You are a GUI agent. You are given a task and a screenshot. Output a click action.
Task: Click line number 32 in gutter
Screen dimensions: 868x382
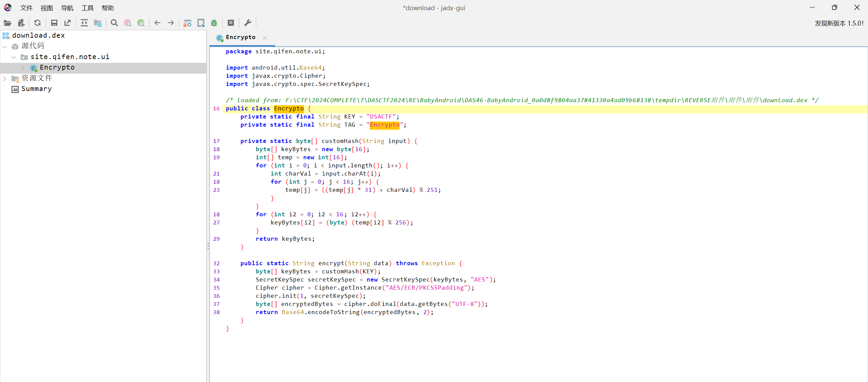(x=216, y=263)
